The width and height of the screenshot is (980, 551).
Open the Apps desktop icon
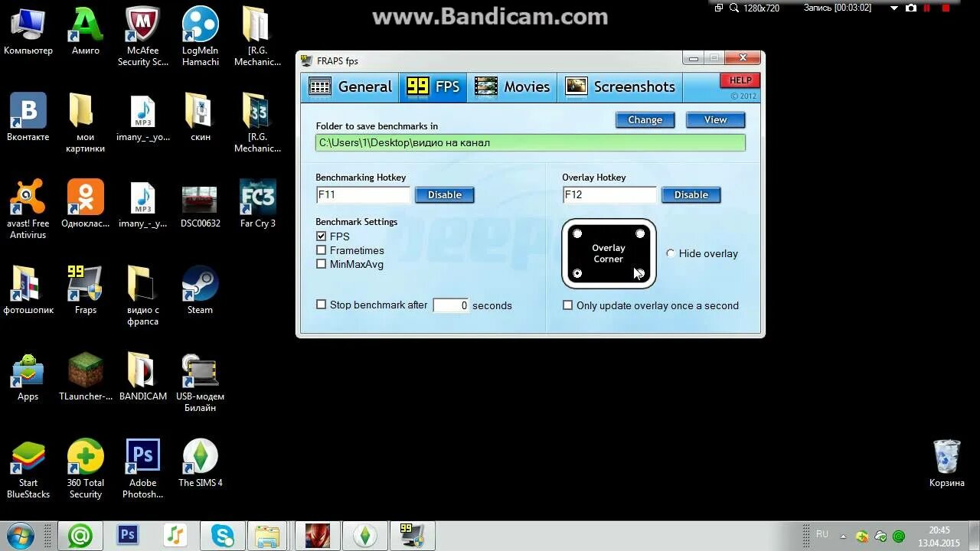[28, 377]
